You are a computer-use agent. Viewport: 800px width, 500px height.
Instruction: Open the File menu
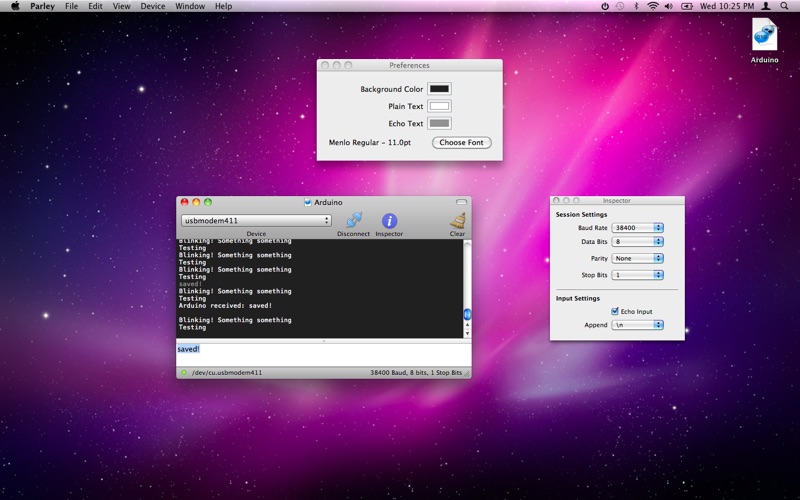point(71,6)
